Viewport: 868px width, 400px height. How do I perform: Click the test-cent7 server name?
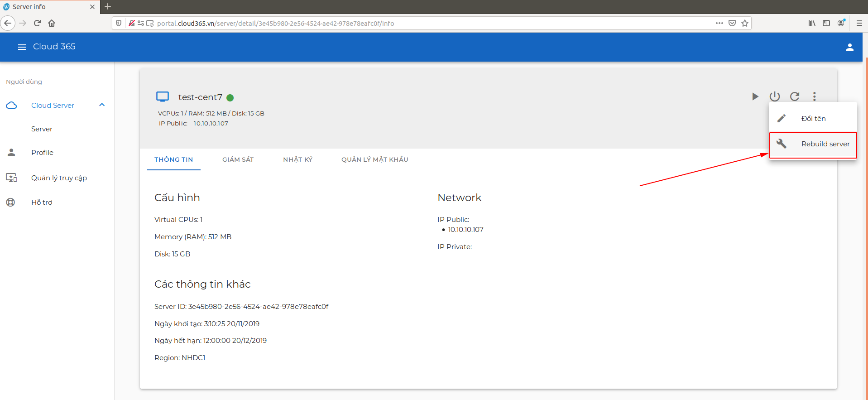pos(200,97)
